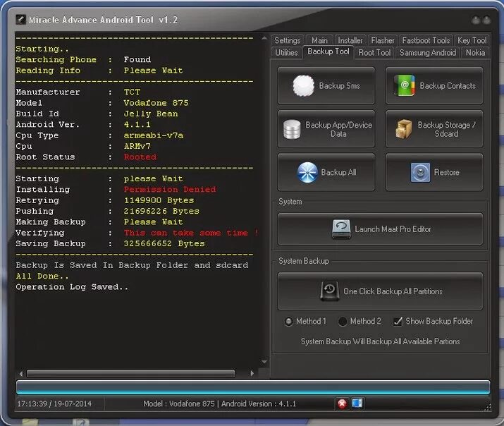Click the '21696226 Bytes' pushing value

(161, 211)
